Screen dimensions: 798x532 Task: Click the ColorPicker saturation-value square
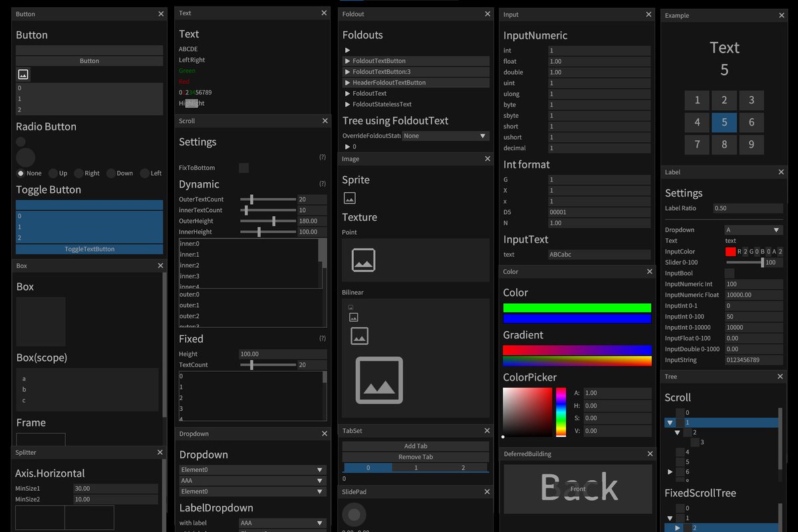point(527,412)
